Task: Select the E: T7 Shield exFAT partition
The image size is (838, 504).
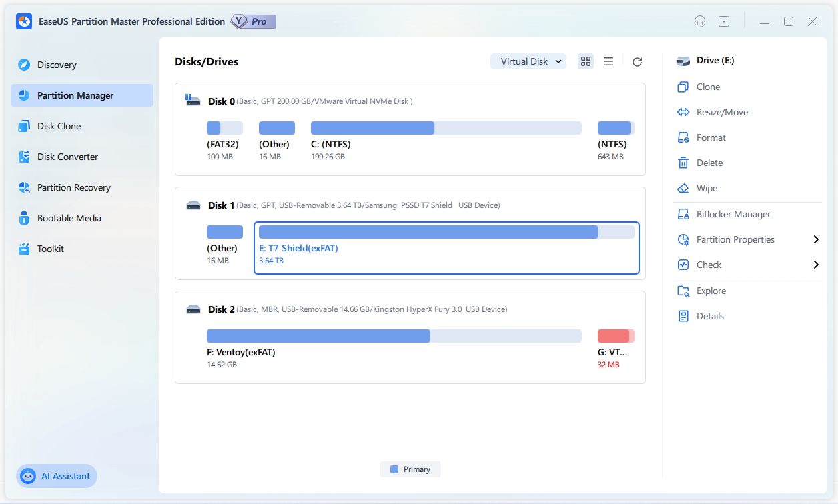Action: pos(446,248)
